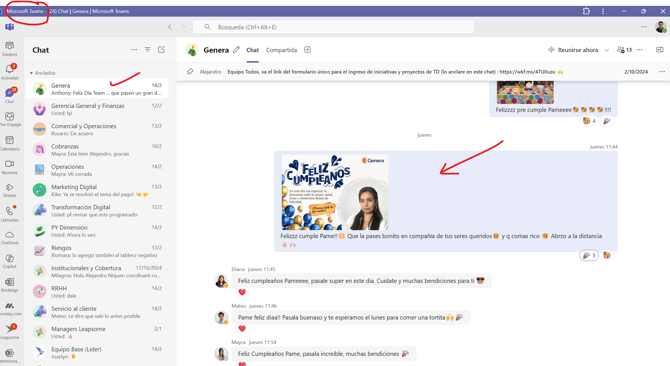This screenshot has height=366, width=670.
Task: Open the Copilot icon
Action: pos(9,261)
